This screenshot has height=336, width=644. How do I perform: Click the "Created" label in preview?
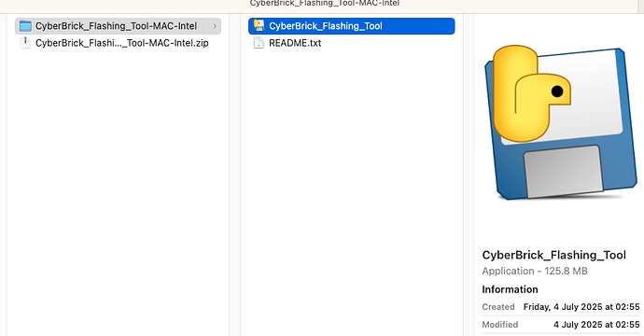coord(498,307)
